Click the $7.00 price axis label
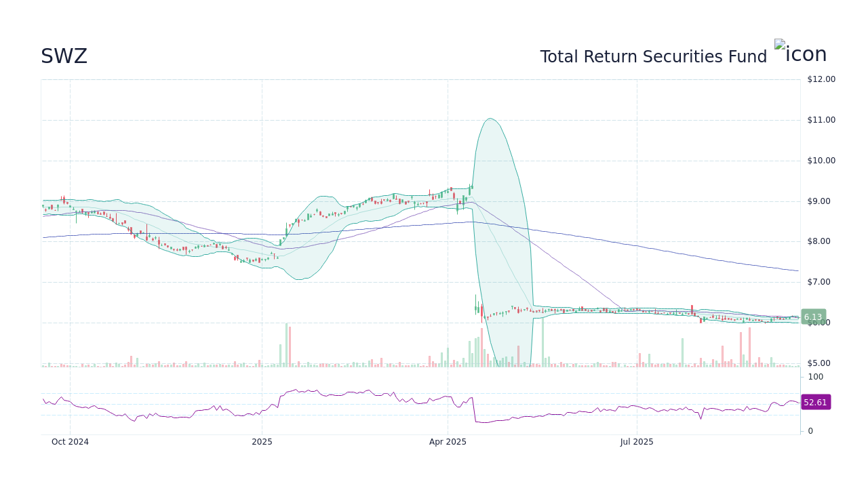Image resolution: width=868 pixels, height=488 pixels. 818,282
